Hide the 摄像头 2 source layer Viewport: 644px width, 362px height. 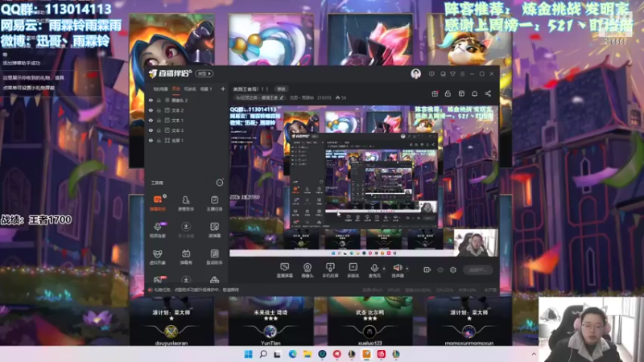151,100
